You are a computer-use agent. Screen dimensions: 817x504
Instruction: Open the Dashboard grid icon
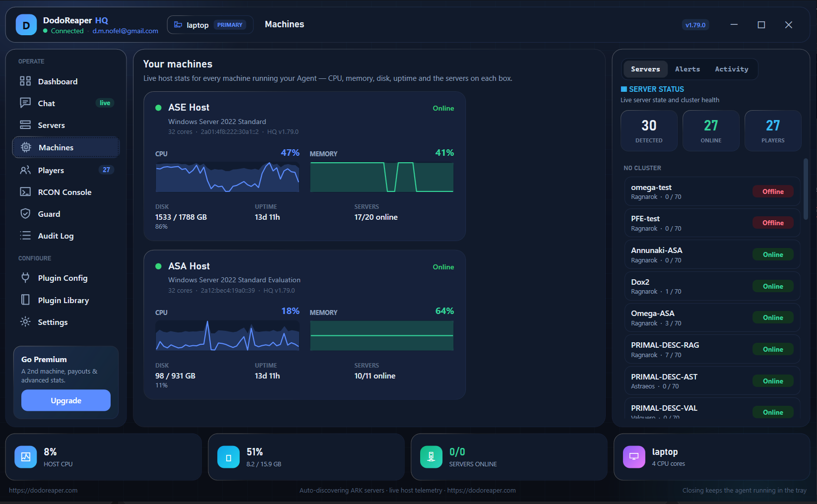25,81
